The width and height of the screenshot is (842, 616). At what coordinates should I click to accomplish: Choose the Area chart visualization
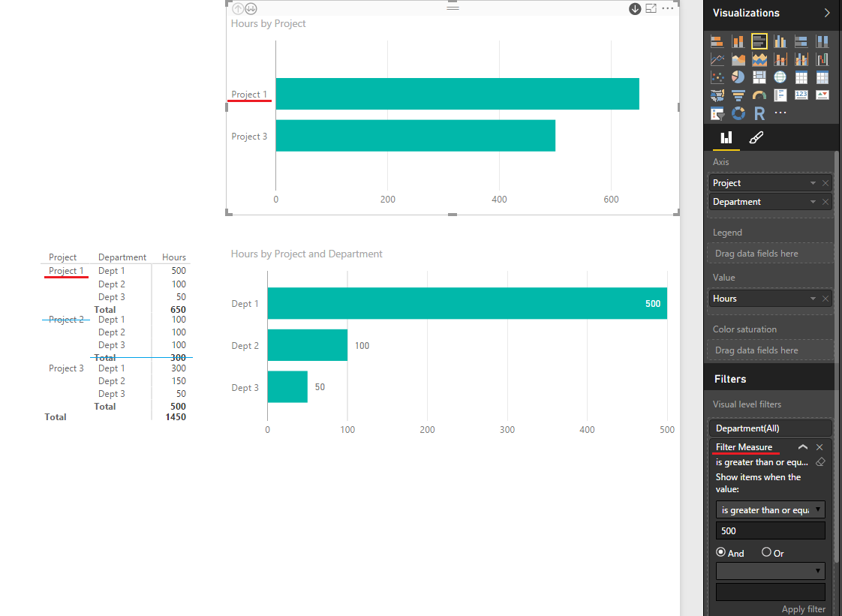tap(738, 59)
